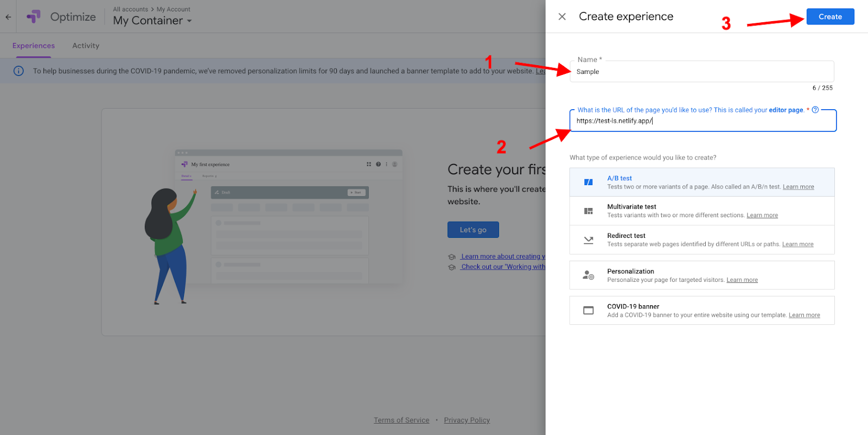Select the COVID-19 banner option

[x=702, y=311]
